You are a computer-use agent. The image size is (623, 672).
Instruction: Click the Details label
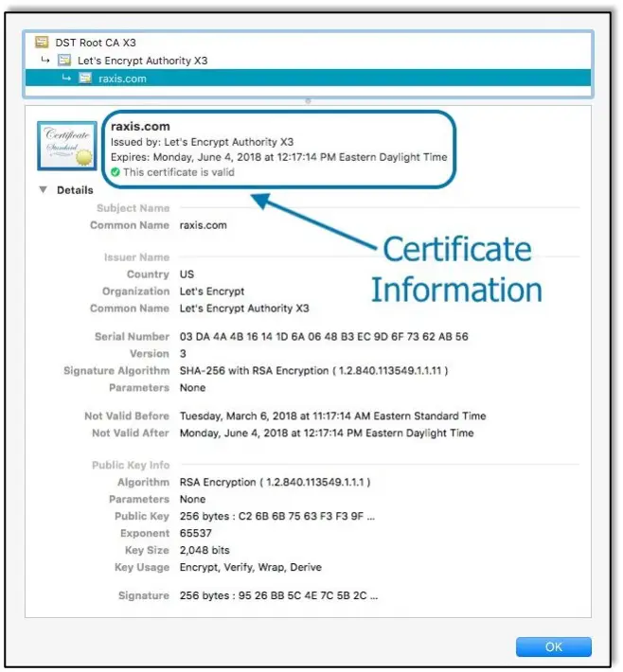pyautogui.click(x=75, y=190)
